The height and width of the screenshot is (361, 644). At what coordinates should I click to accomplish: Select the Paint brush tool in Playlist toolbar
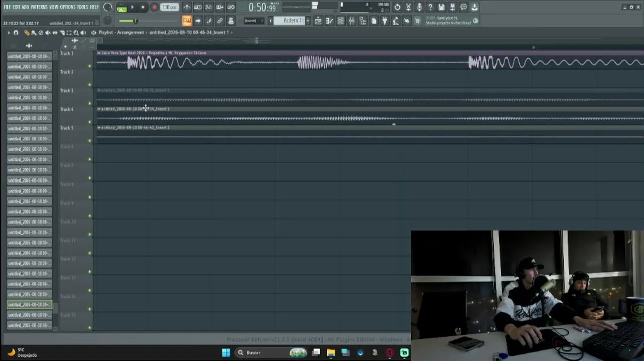(34, 33)
